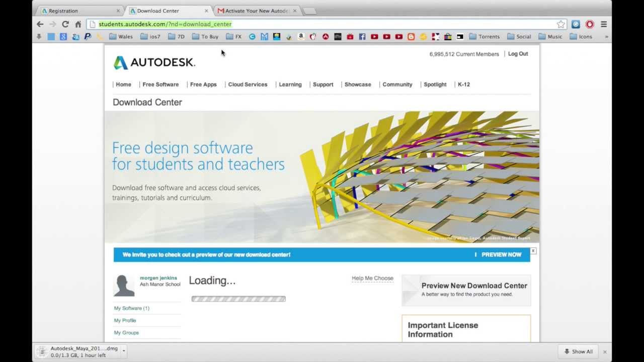Click the Autodesk logo
644x362 pixels.
click(x=154, y=62)
